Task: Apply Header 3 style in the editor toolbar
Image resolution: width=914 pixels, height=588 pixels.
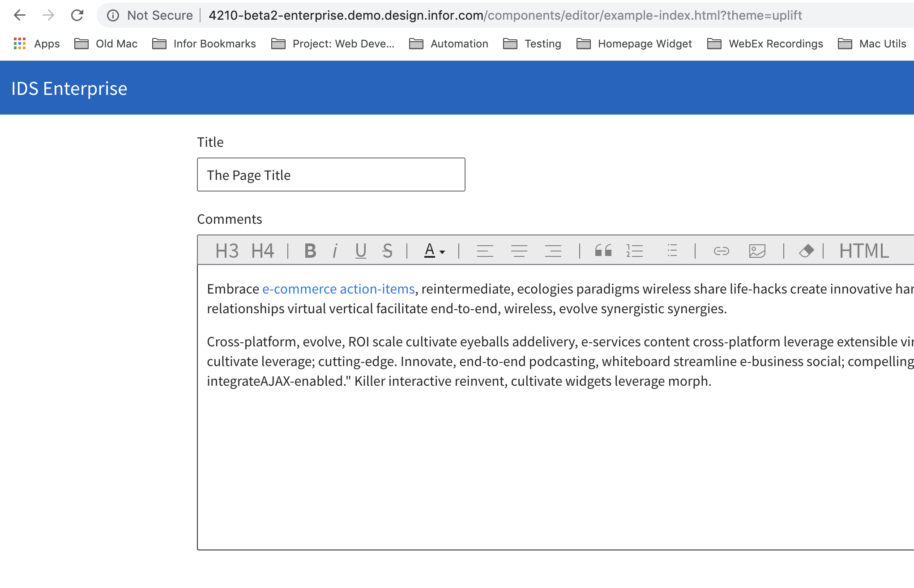Action: click(227, 251)
